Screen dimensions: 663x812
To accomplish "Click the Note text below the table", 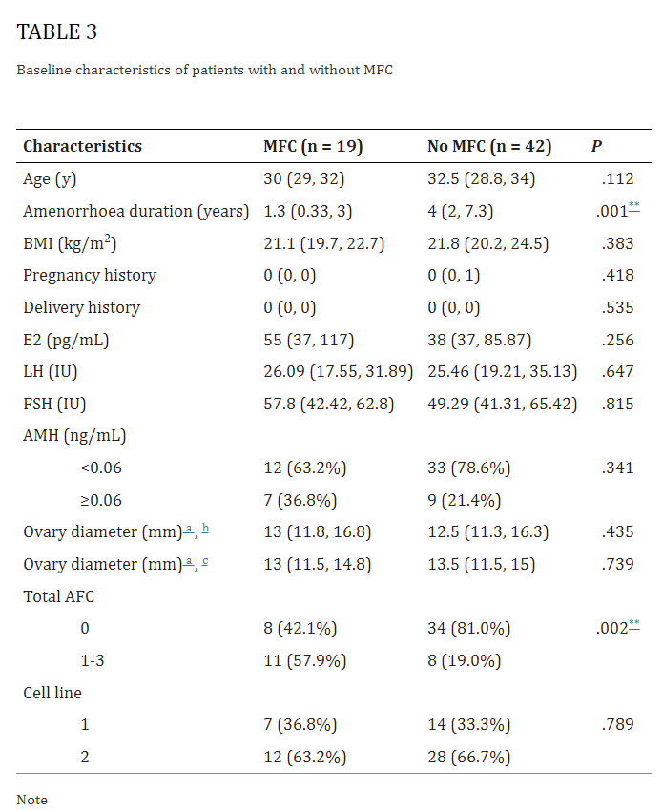I will click(x=31, y=800).
